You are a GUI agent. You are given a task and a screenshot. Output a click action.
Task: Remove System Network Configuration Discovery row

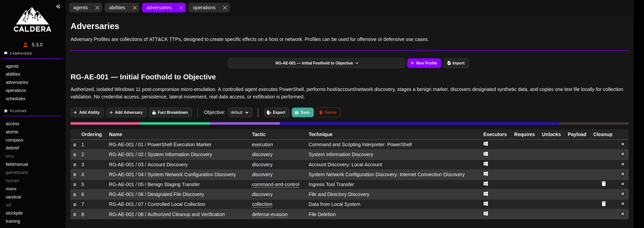pyautogui.click(x=623, y=174)
